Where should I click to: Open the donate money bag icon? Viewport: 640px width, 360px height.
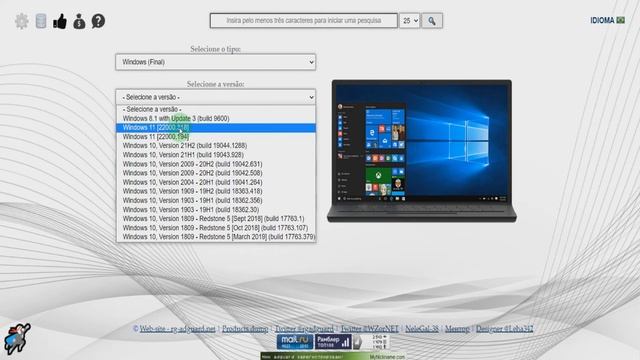click(x=79, y=21)
